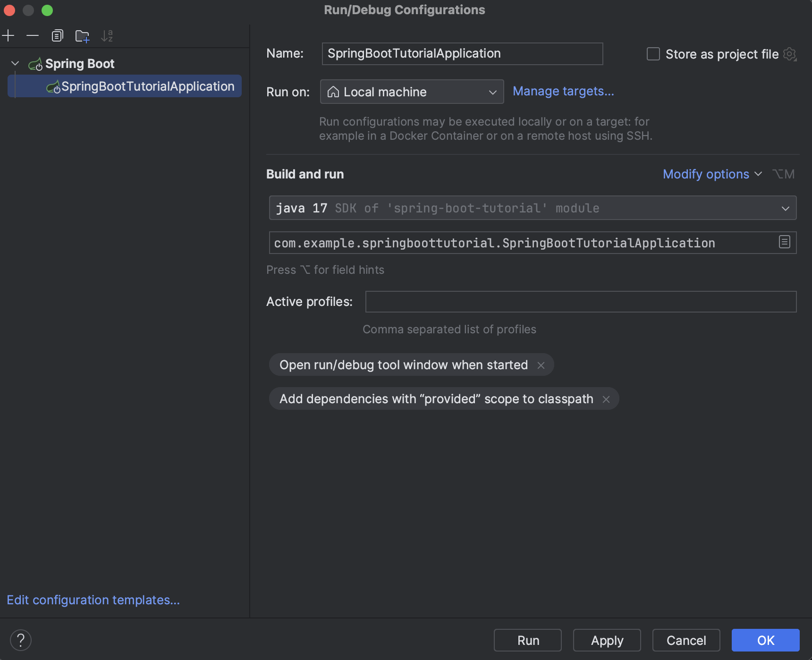Screen dimensions: 812x660
Task: Open Manage targets
Action: pos(563,91)
